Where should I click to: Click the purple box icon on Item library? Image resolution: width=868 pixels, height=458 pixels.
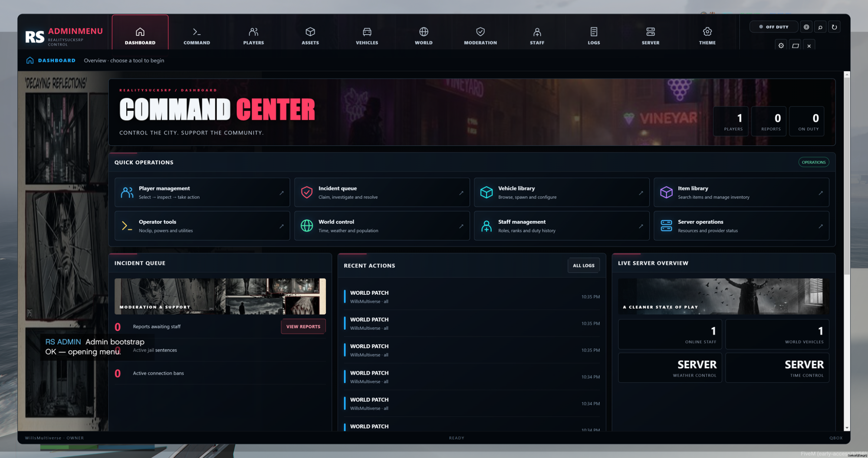click(666, 192)
